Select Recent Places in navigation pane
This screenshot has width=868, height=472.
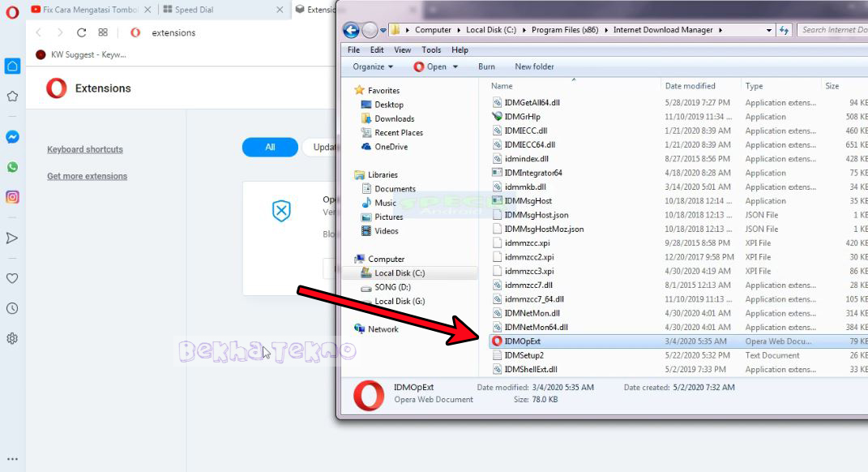pyautogui.click(x=399, y=132)
